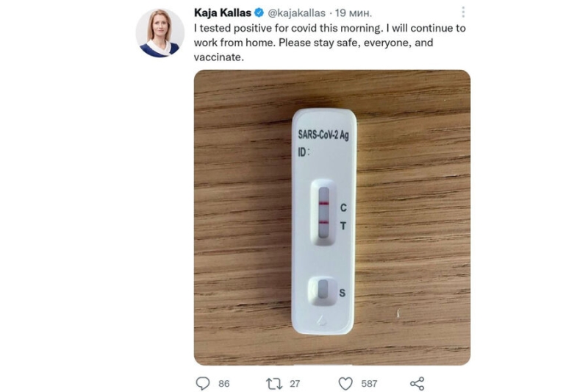Click the reply speech bubble icon

point(203,383)
